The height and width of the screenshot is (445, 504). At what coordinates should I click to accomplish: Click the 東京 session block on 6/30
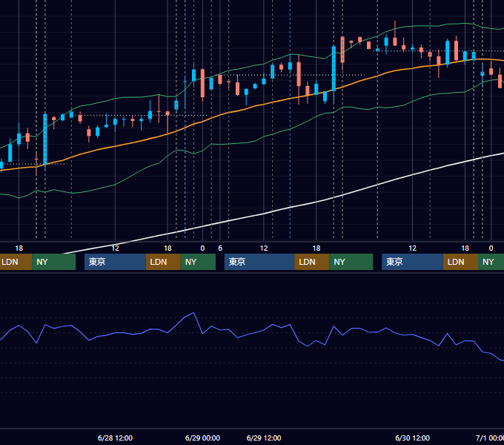412,262
